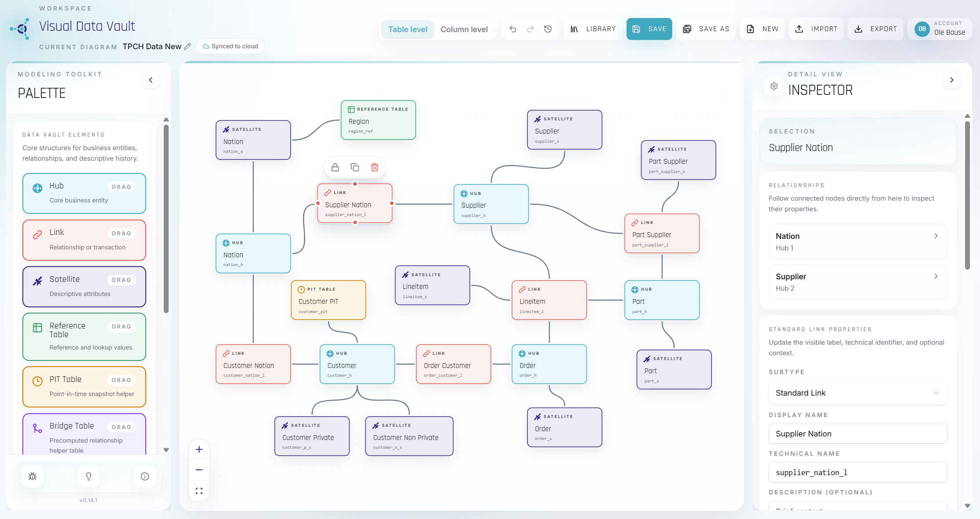Screen dimensions: 980x519
Task: Click the palette scroll down arrow
Action: [x=166, y=450]
